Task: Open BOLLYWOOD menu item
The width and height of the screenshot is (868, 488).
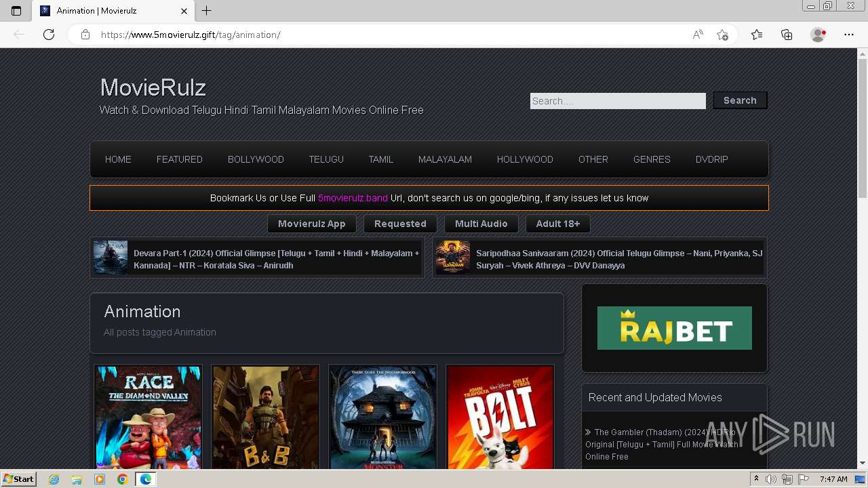Action: pos(256,159)
